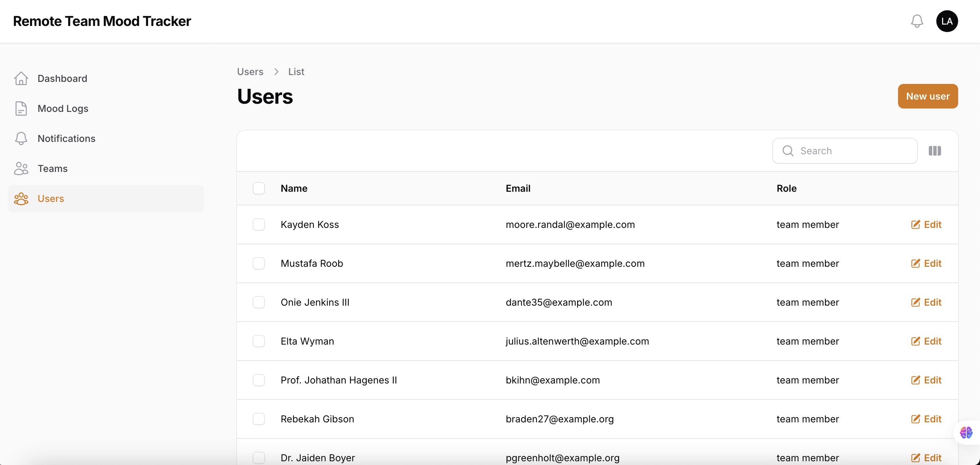Screen dimensions: 980x465
Task: Click the Teams people icon in sidebar
Action: [21, 169]
